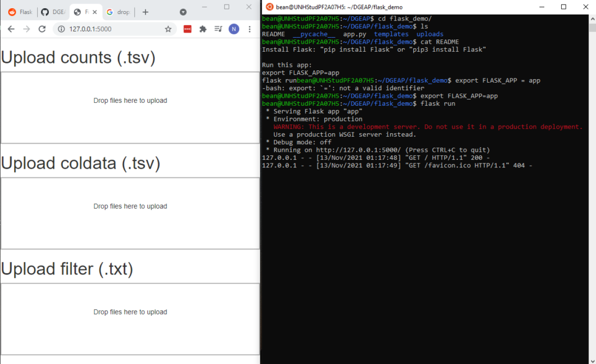
Task: Click the filter .txt upload area
Action: [x=130, y=319]
